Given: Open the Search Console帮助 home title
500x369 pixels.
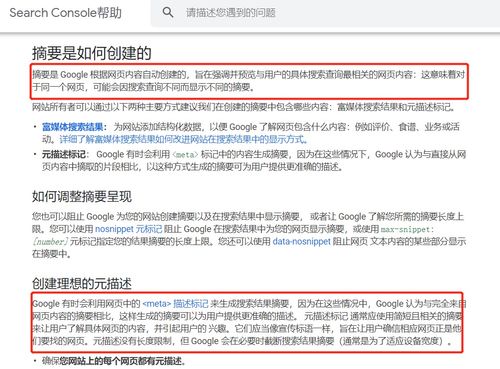Looking at the screenshot, I should 65,13.
